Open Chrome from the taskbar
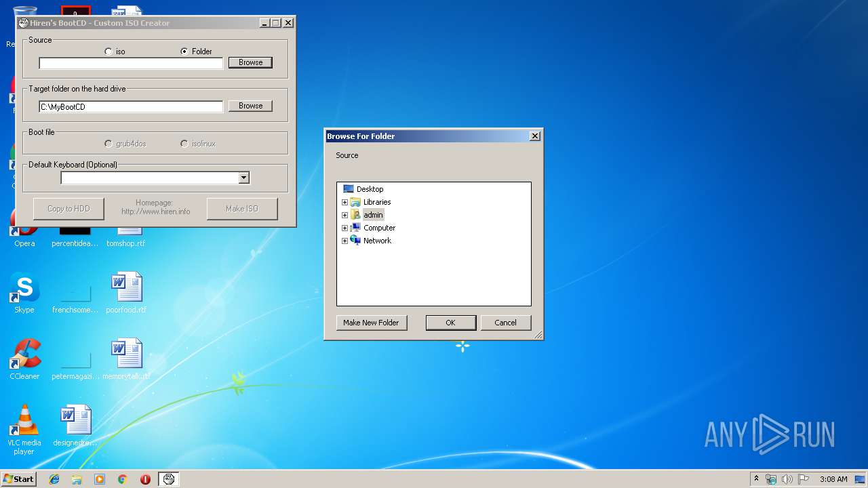The height and width of the screenshot is (488, 868). coord(123,479)
